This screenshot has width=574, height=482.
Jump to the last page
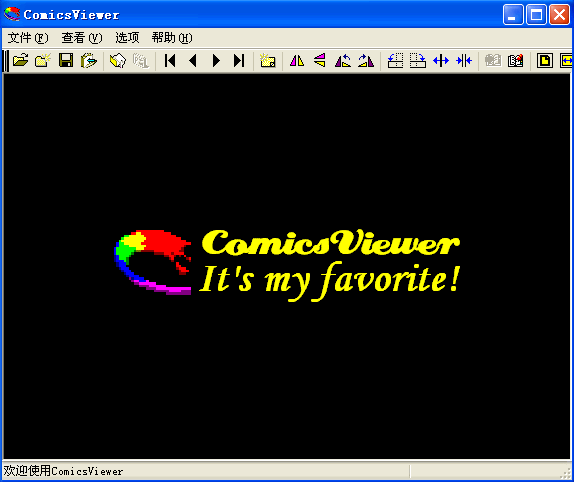click(239, 60)
